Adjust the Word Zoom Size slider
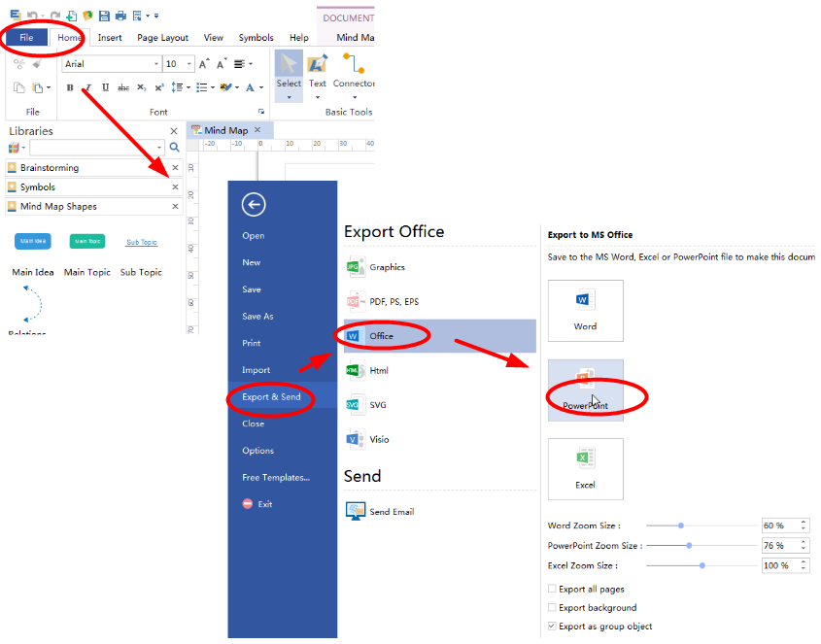Image resolution: width=821 pixels, height=644 pixels. pyautogui.click(x=681, y=525)
